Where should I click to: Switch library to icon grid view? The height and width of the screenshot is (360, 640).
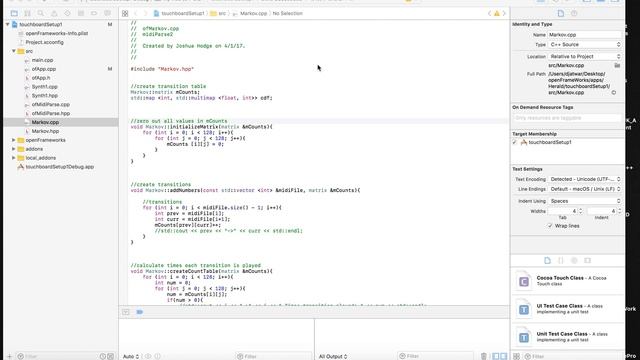point(516,356)
